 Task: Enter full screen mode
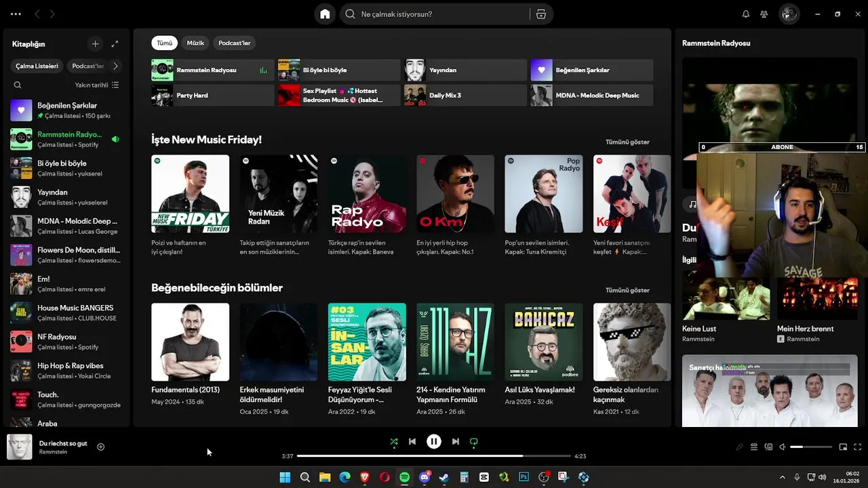(x=858, y=447)
